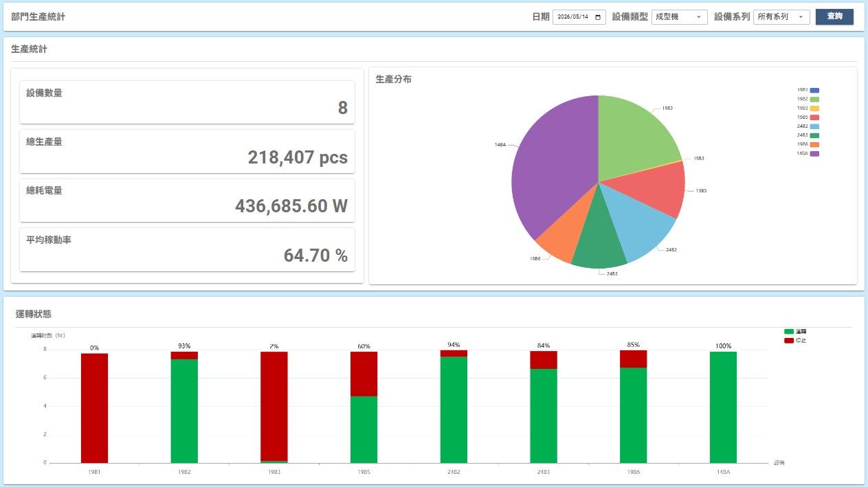Click the 生產分布 chart title
868x487 pixels.
click(394, 80)
